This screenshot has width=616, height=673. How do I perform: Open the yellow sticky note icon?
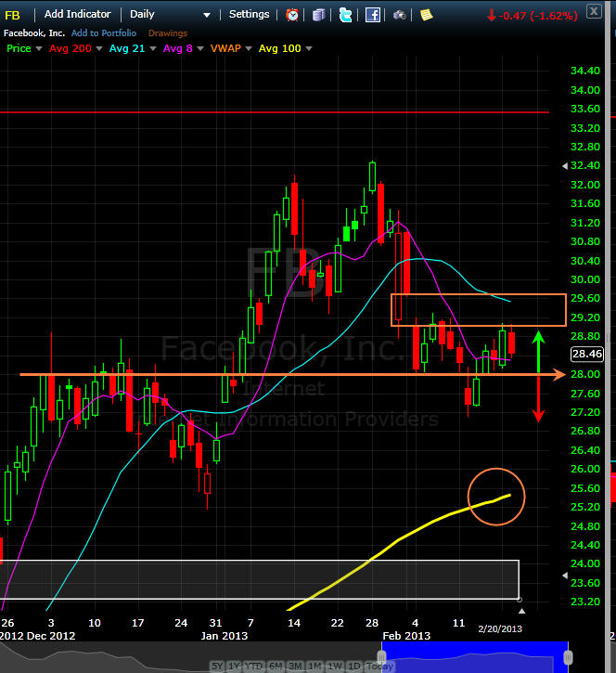point(427,15)
